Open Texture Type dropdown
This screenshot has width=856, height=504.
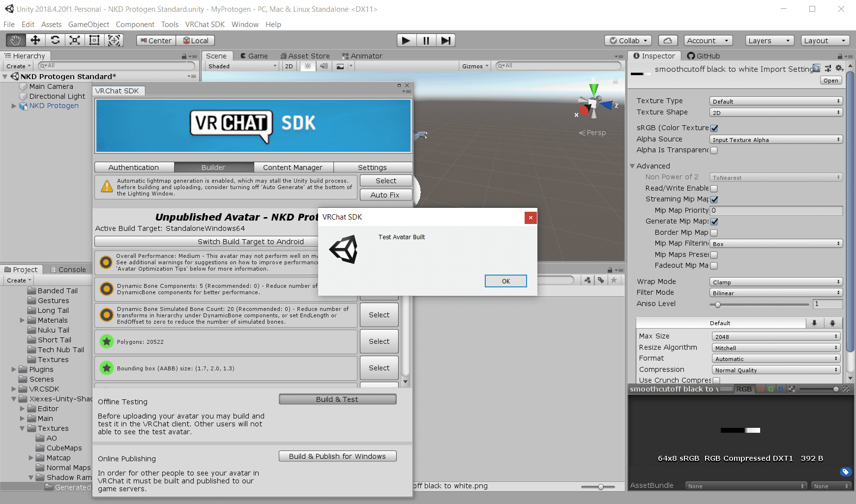(x=776, y=101)
